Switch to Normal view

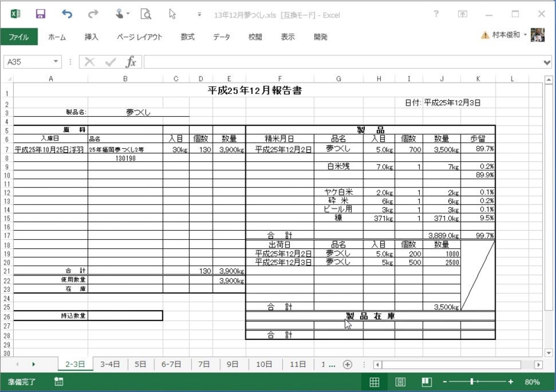coord(374,382)
